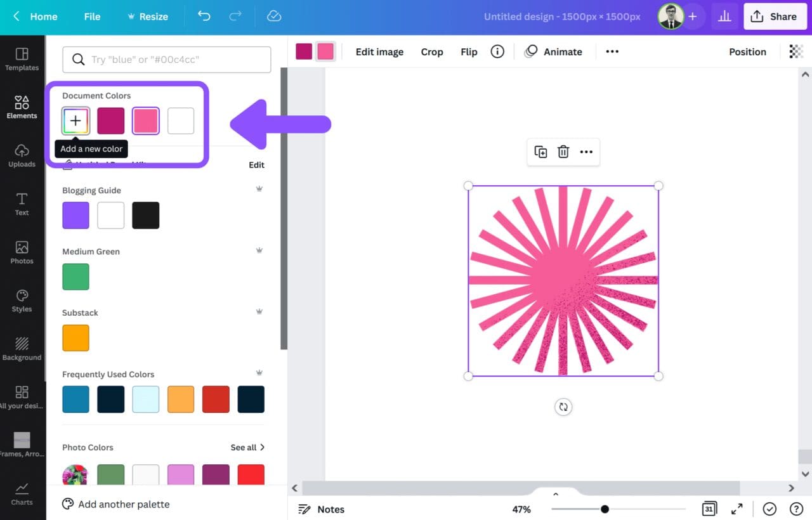Viewport: 812px width, 520px height.
Task: Undo the last action
Action: point(204,16)
